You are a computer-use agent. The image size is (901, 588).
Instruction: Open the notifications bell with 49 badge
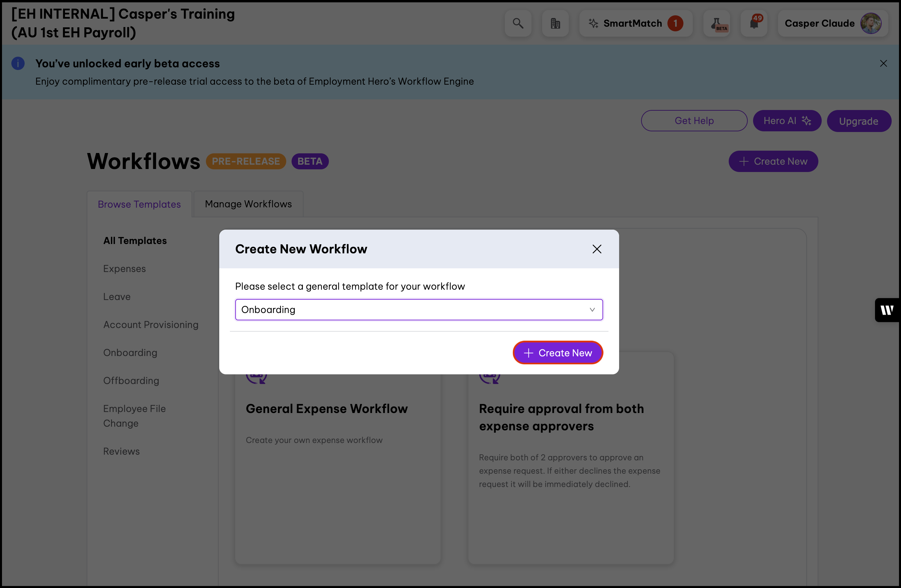pos(754,23)
